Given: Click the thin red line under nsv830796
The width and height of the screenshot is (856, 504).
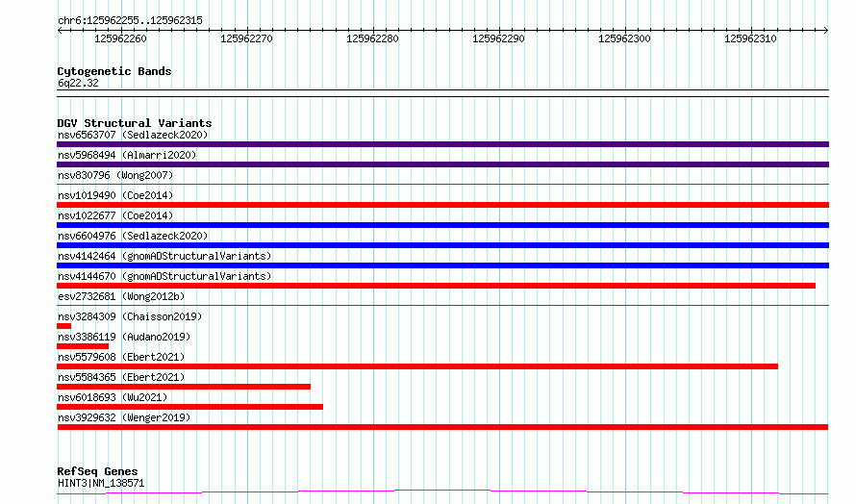Looking at the screenshot, I should (442, 185).
